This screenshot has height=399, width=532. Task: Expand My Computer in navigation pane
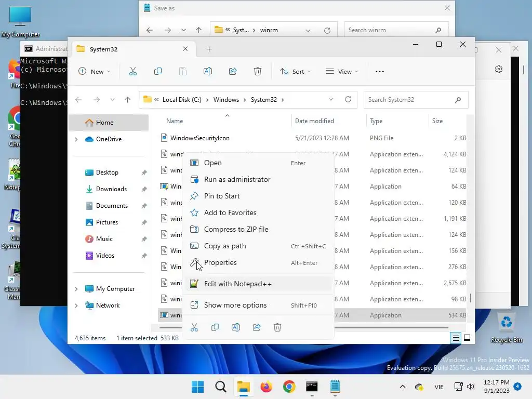point(76,289)
